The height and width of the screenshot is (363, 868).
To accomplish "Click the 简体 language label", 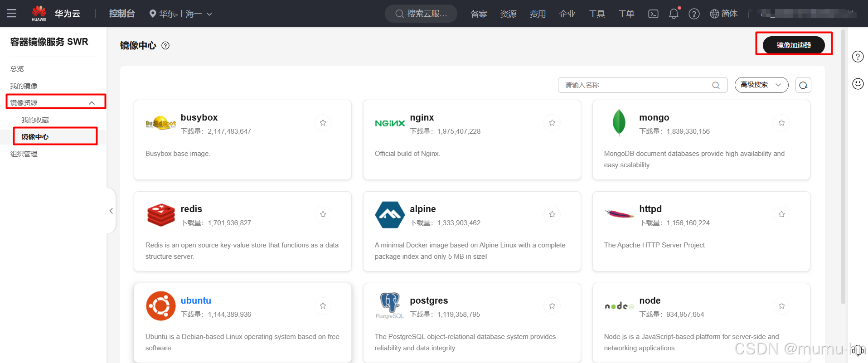I will tap(729, 14).
